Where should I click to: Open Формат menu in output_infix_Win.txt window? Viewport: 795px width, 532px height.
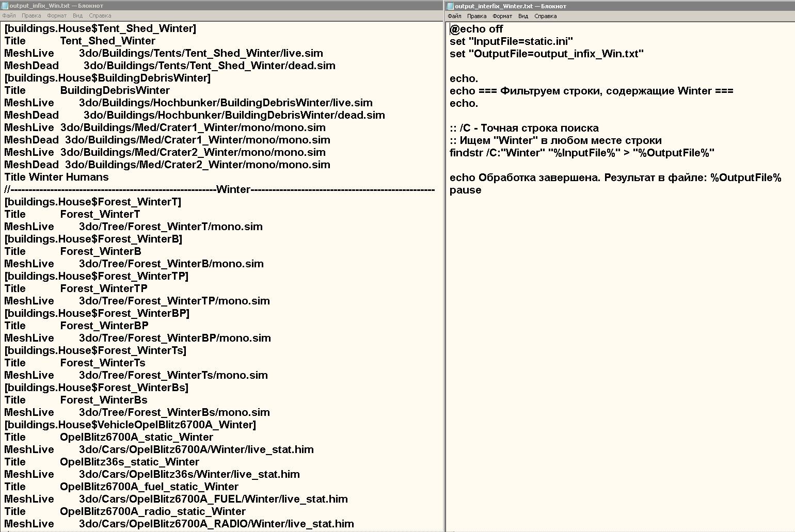[x=57, y=15]
